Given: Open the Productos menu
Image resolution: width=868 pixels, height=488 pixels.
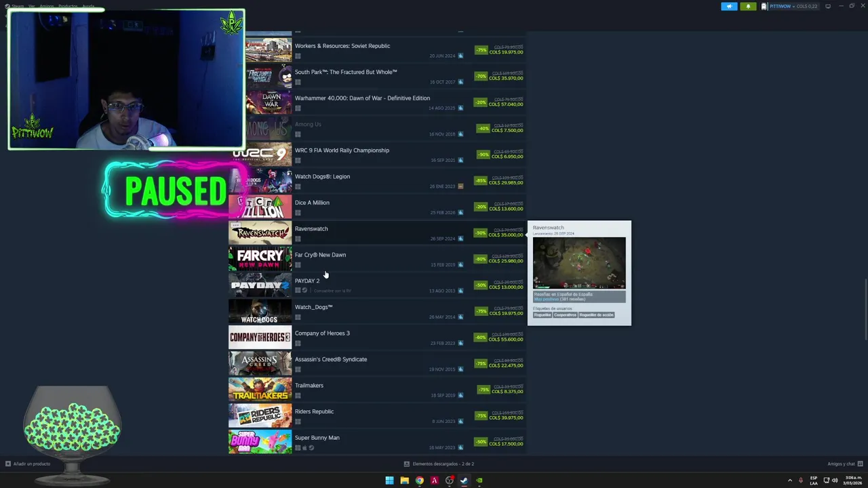Looking at the screenshot, I should [68, 6].
